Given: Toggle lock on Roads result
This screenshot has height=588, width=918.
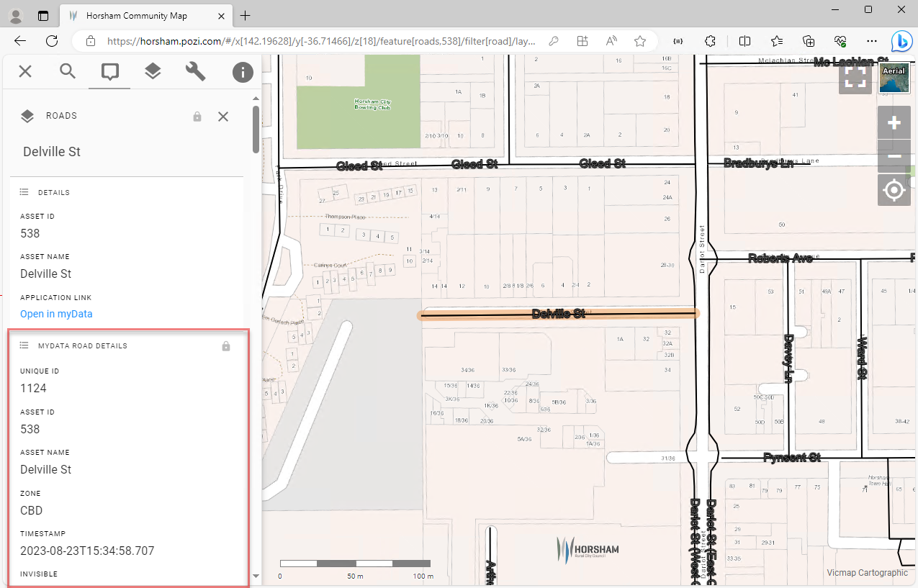Looking at the screenshot, I should coord(197,117).
